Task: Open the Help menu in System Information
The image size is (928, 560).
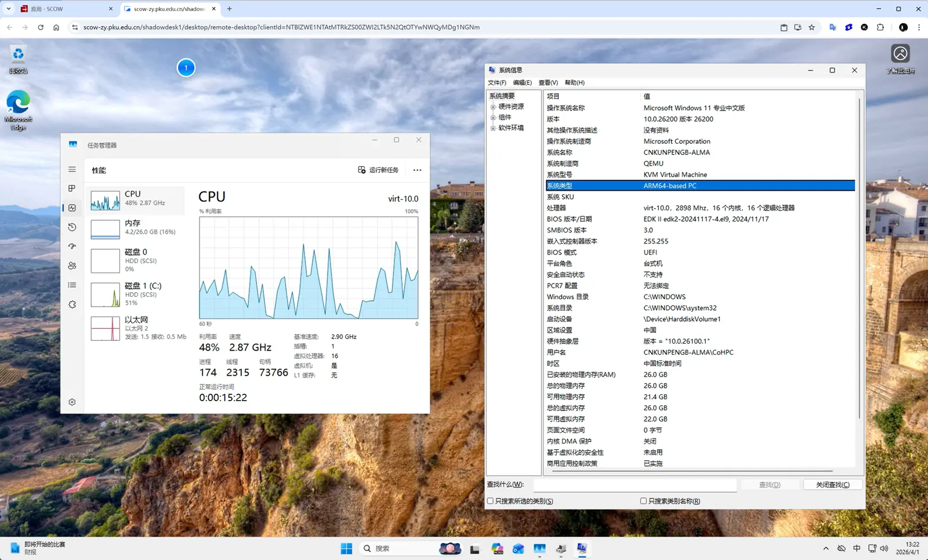Action: 575,82
